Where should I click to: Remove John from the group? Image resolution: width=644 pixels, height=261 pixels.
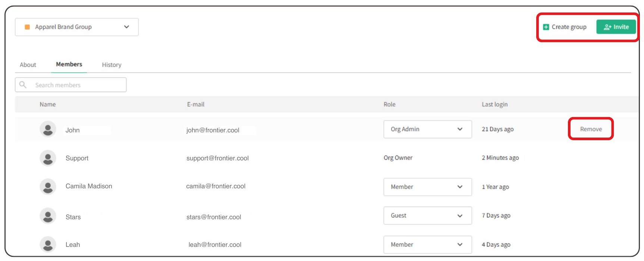click(x=591, y=129)
